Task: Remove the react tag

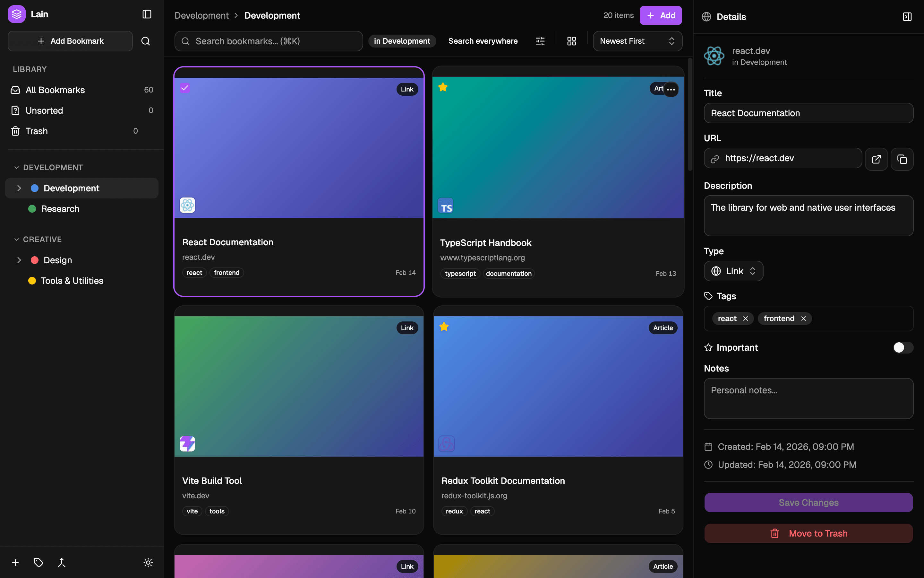Action: [745, 319]
